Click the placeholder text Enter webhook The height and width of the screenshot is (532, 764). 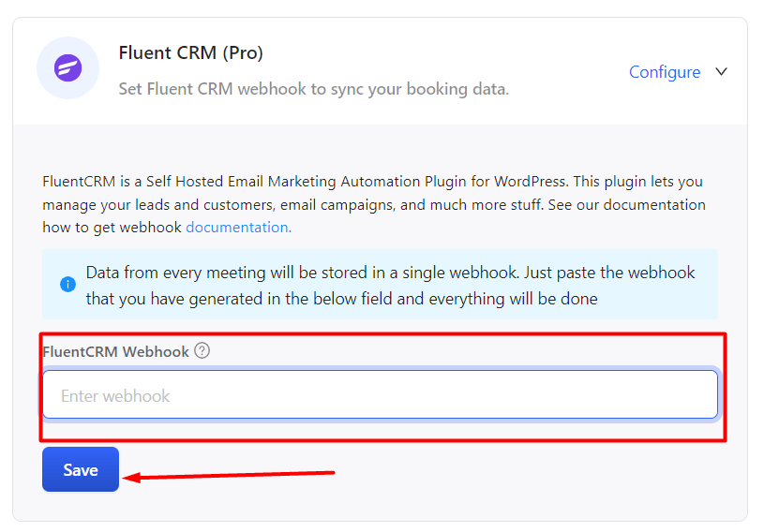click(115, 396)
